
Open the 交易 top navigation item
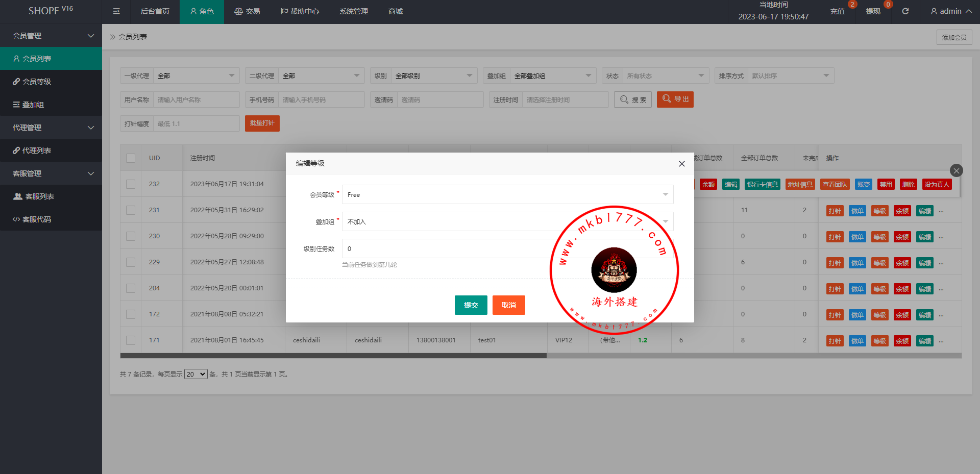247,11
